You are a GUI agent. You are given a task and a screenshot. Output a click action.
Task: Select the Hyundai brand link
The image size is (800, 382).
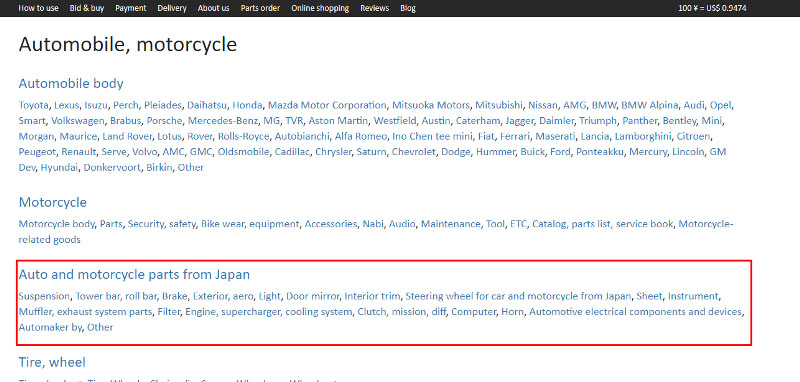point(60,168)
